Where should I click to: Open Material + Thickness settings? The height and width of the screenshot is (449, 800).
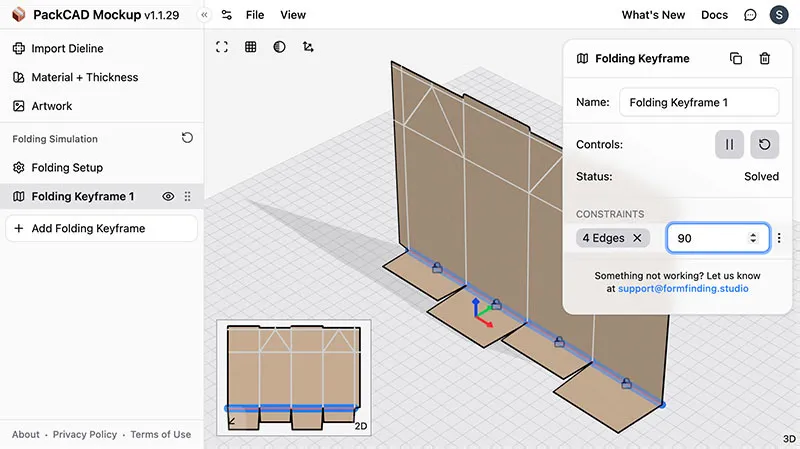(x=102, y=77)
